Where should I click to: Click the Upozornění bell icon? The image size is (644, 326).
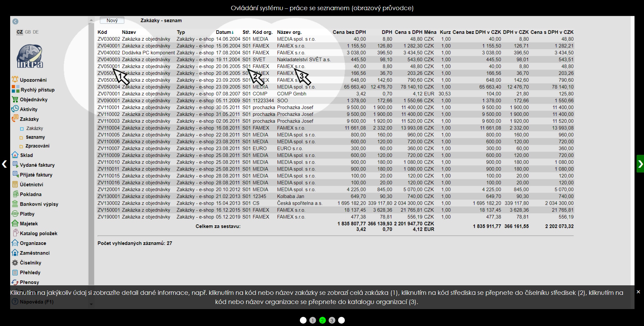tap(15, 80)
